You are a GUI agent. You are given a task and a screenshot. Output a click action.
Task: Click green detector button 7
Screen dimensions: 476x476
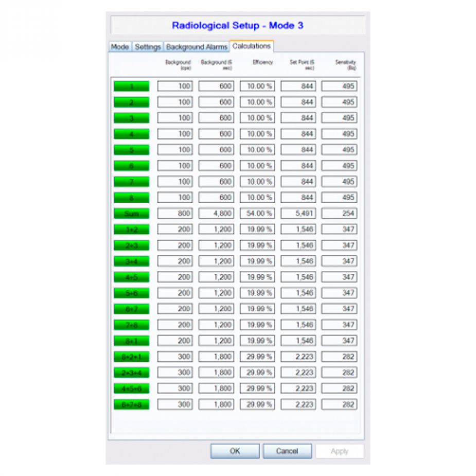tap(131, 182)
